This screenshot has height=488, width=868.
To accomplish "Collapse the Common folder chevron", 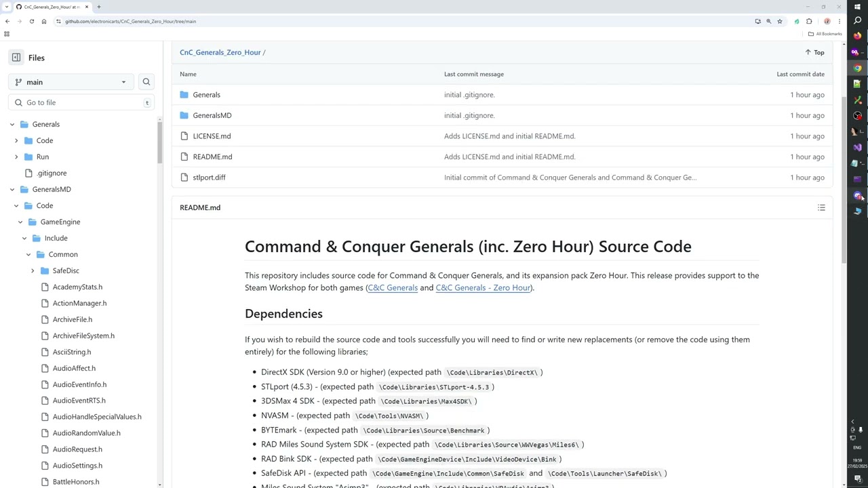I will pos(28,254).
